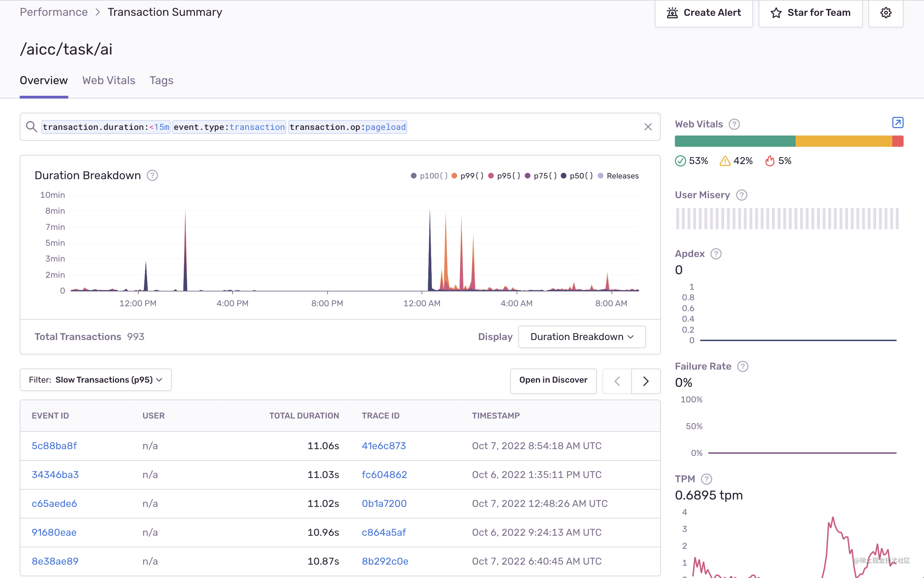Click Duration Breakdown help question icon
Screen dimensions: 924x578
(152, 175)
